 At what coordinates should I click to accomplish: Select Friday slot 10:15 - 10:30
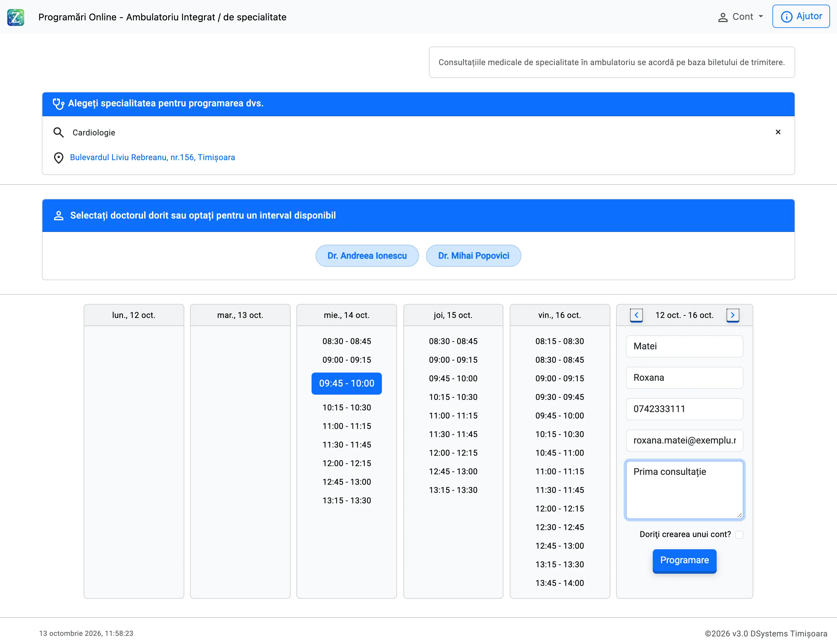(x=560, y=434)
